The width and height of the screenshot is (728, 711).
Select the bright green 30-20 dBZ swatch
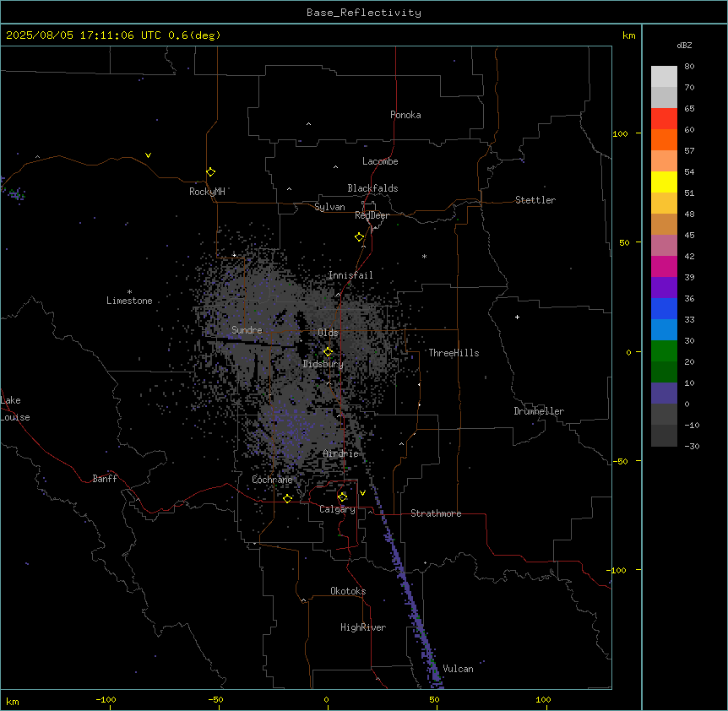pos(664,351)
